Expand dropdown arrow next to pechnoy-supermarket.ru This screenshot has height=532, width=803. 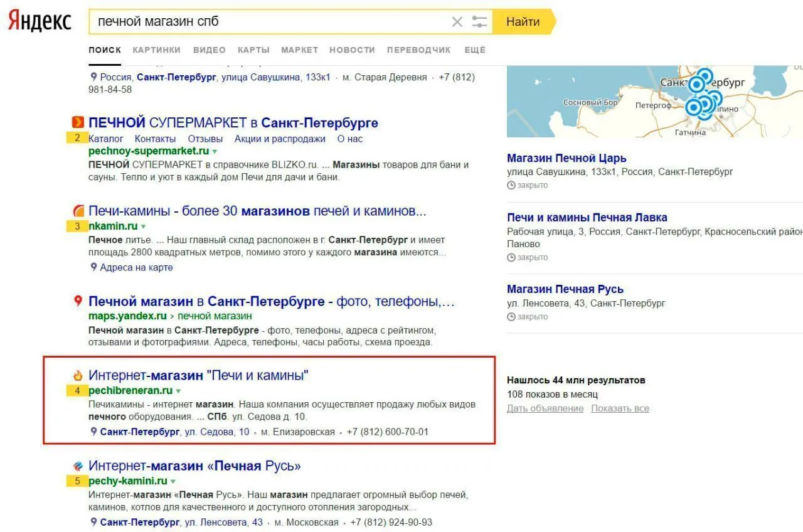[215, 152]
